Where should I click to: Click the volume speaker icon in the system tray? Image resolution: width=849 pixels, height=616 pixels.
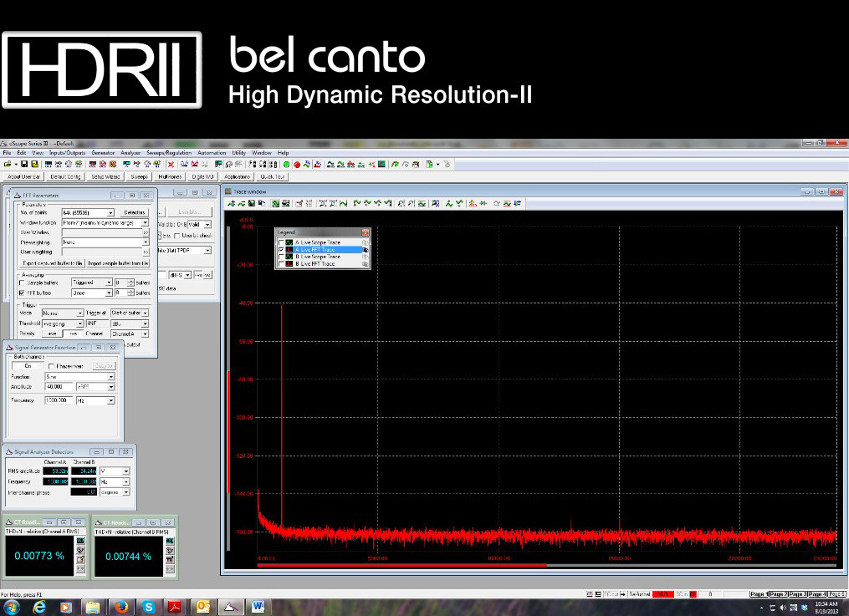coord(783,608)
